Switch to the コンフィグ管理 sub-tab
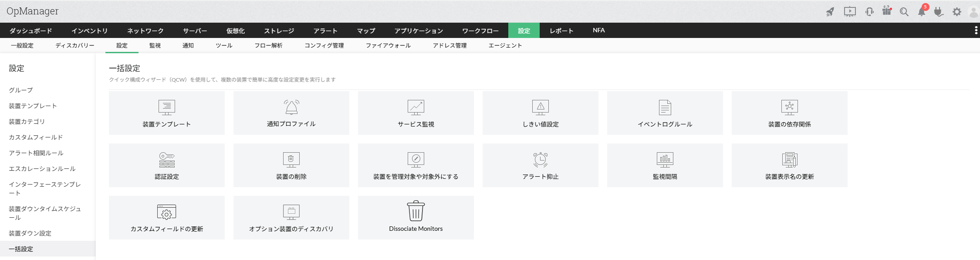980x260 pixels. click(x=324, y=45)
